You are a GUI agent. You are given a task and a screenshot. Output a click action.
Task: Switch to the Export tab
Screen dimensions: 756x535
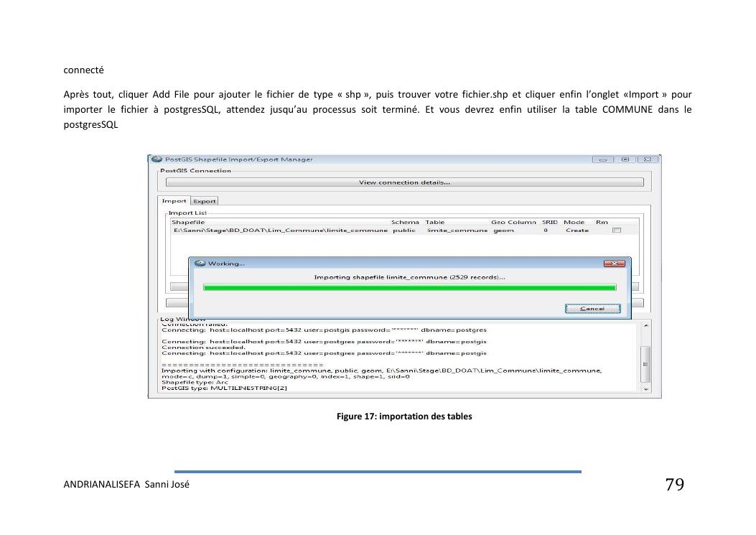point(205,201)
